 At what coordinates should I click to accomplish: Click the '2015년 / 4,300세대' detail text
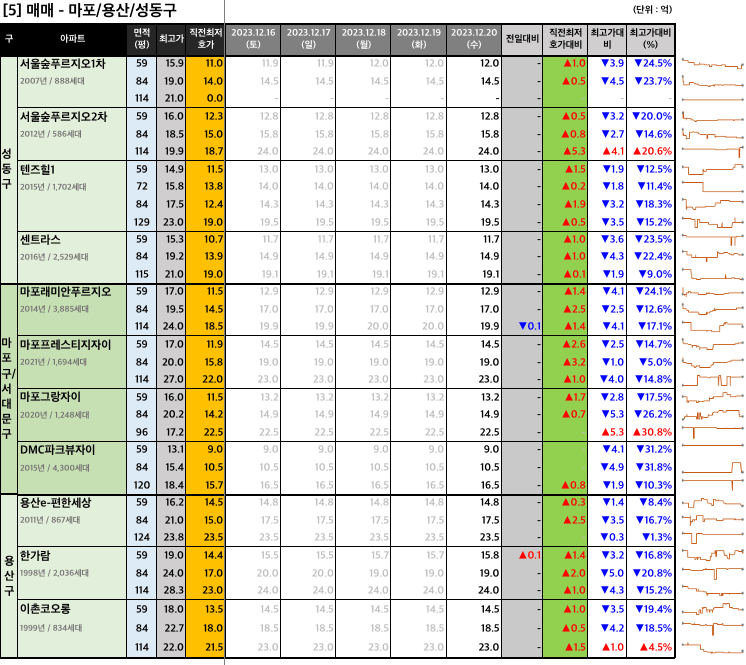(x=55, y=468)
